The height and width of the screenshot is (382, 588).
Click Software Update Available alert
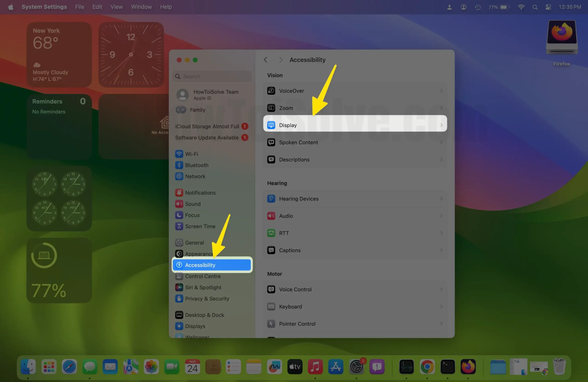click(212, 137)
